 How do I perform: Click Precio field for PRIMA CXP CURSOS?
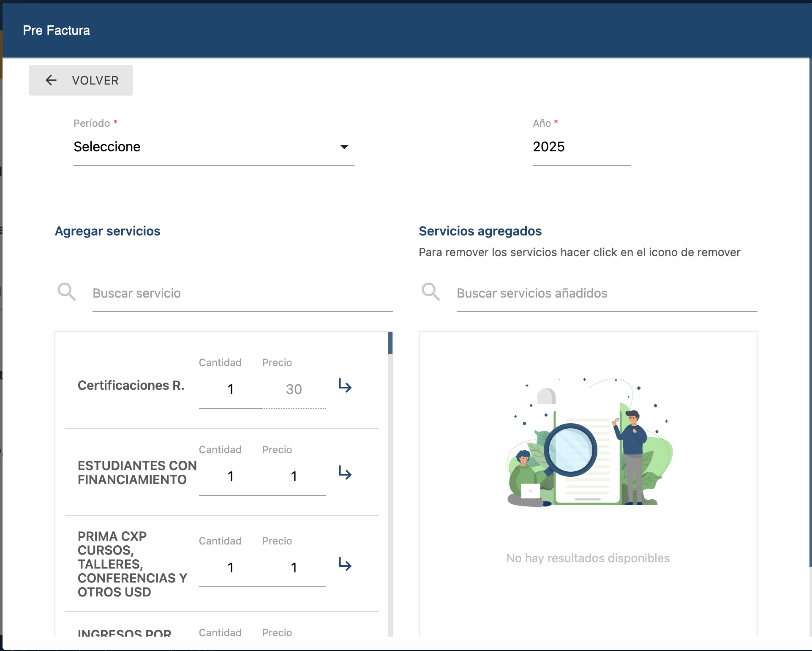pos(294,568)
